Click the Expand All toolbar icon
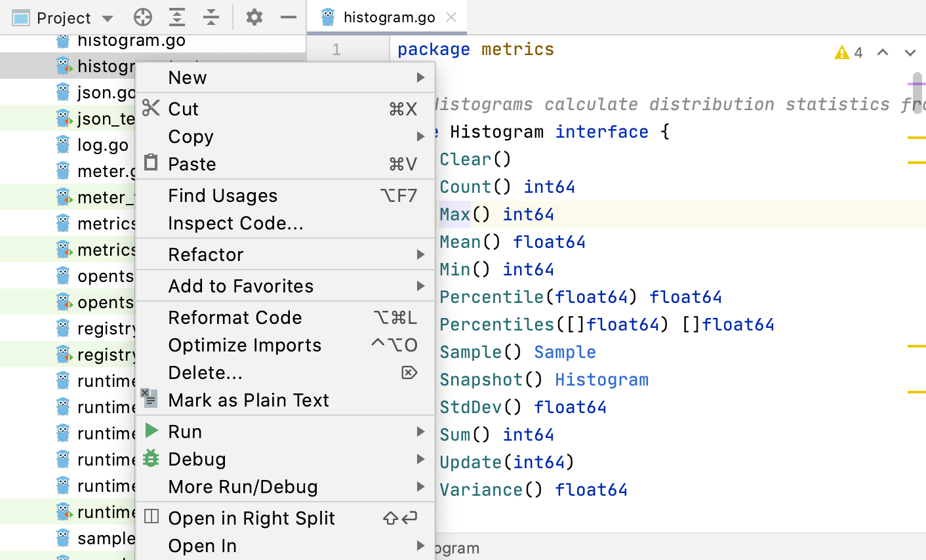This screenshot has width=926, height=560. coord(177,18)
